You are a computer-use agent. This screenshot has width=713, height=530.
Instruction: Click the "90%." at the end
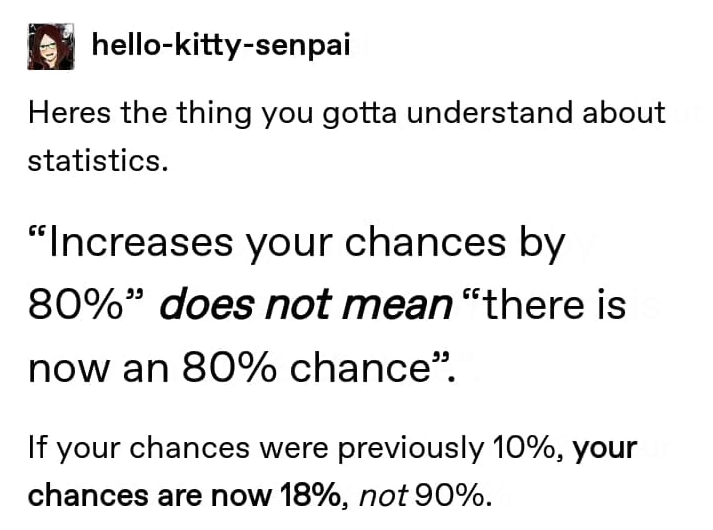pos(462,494)
